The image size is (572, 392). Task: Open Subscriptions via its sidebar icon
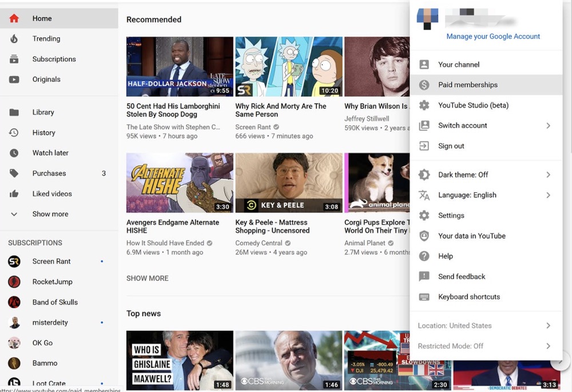[14, 59]
